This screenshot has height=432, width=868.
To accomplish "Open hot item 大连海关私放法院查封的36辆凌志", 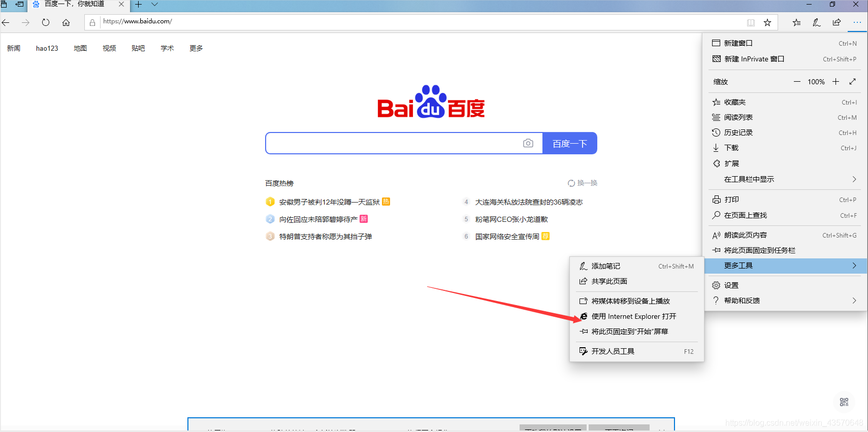I will (529, 202).
